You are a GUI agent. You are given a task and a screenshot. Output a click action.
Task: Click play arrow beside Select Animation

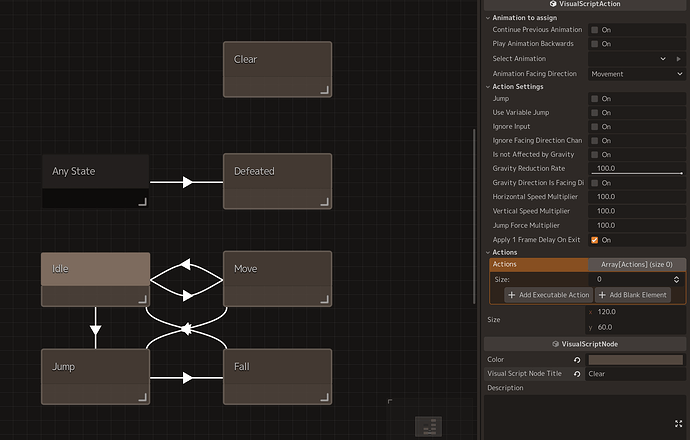679,59
